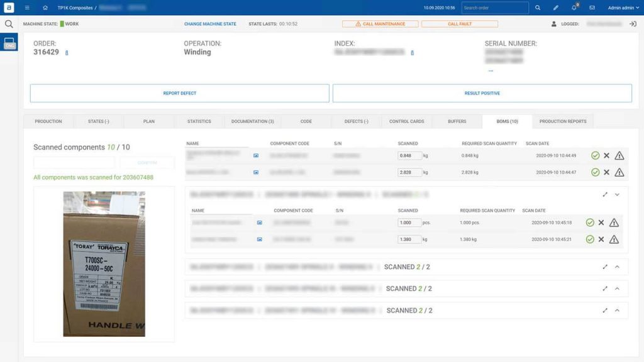Click inside the Search order field
Image resolution: width=644 pixels, height=362 pixels.
(x=495, y=8)
